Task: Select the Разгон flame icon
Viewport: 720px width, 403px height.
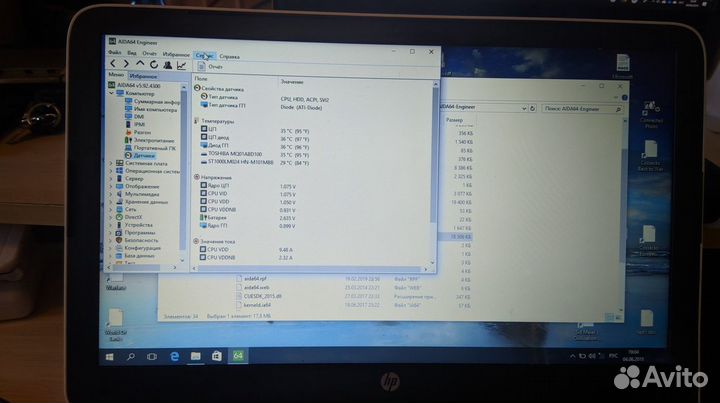Action: click(129, 132)
